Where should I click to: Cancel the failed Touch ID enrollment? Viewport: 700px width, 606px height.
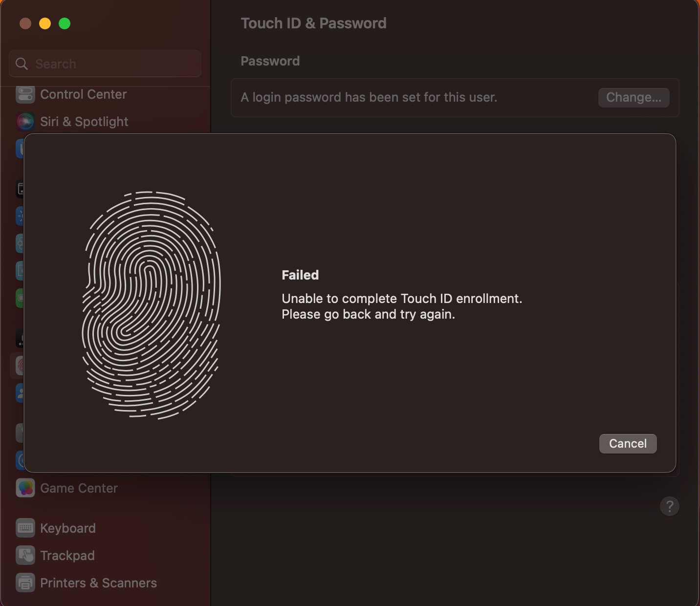[628, 444]
